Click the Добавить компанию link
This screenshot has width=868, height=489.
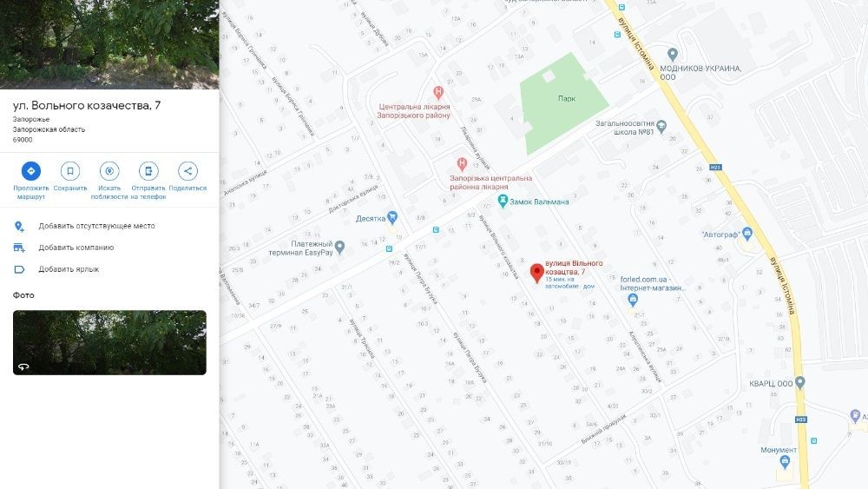76,248
